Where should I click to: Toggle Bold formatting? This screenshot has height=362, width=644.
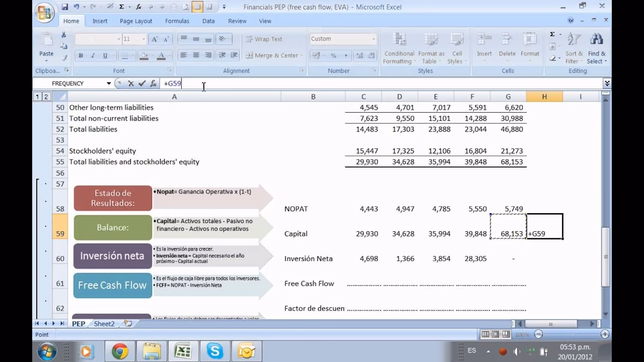pos(80,56)
